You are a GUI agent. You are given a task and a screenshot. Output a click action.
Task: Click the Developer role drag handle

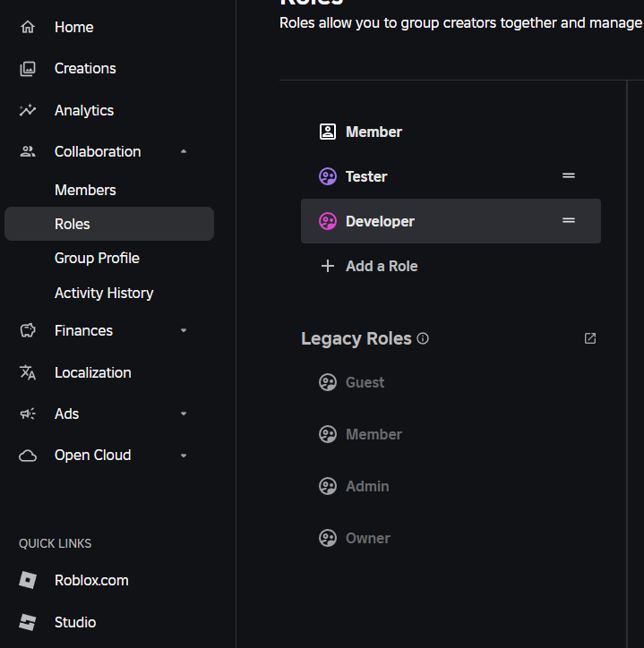point(569,220)
